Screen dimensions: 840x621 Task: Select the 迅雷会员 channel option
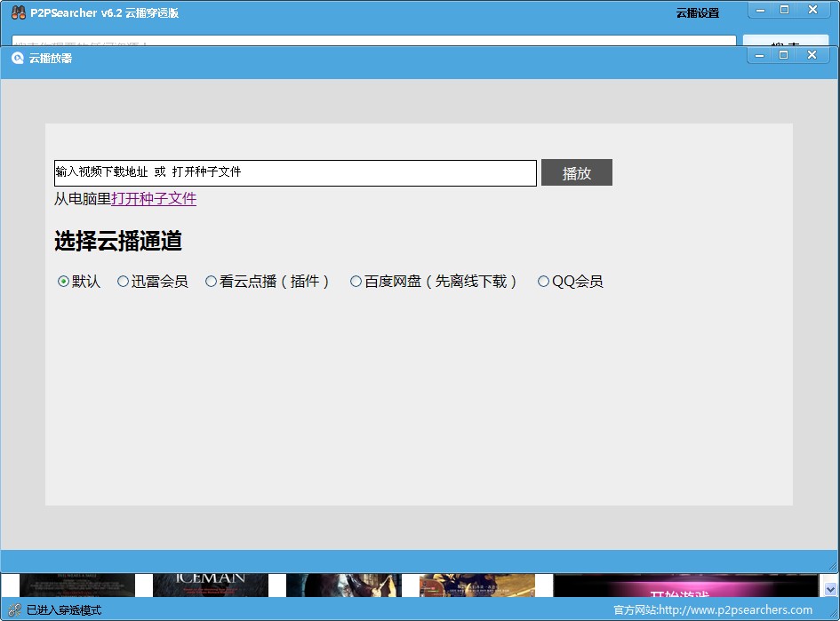coord(124,282)
